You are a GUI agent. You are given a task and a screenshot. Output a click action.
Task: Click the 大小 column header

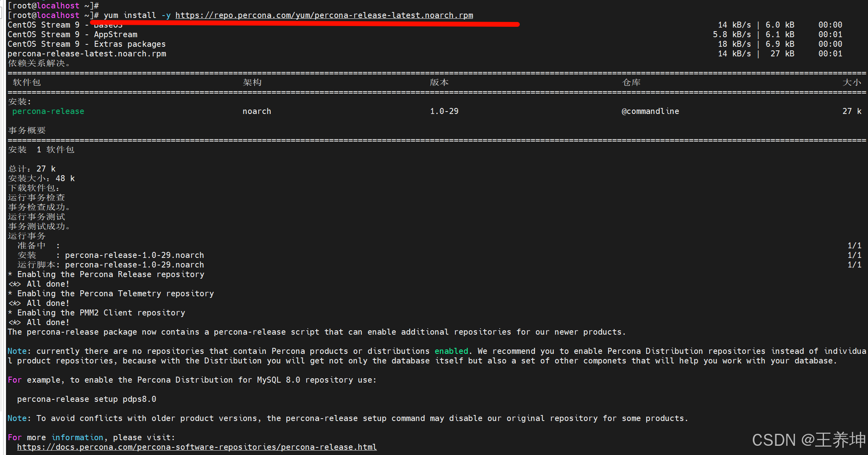pos(852,82)
